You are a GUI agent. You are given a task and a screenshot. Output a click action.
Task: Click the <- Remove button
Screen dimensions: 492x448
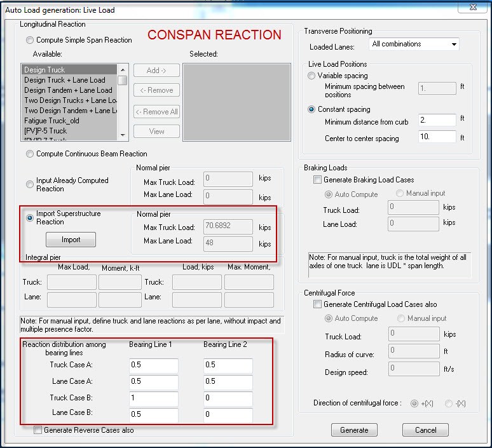[x=156, y=90]
